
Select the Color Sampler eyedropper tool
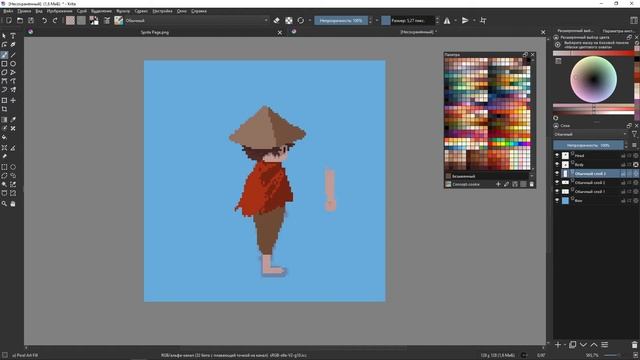(x=13, y=120)
